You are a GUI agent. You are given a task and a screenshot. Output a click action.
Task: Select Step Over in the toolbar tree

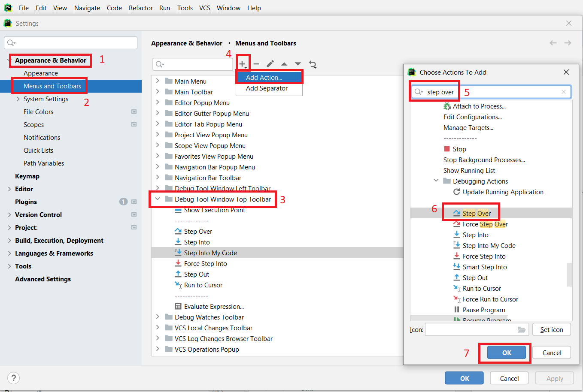click(x=198, y=232)
